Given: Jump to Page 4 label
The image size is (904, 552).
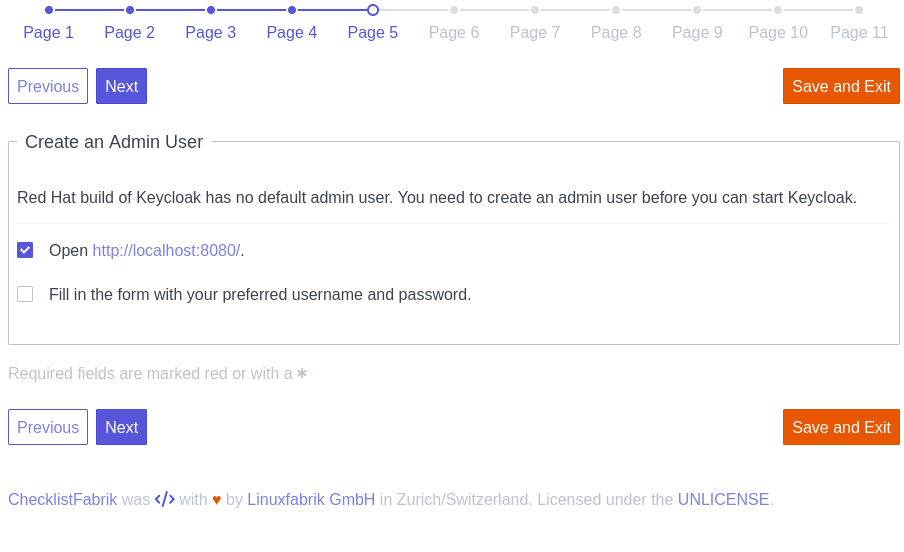Looking at the screenshot, I should coord(292,32).
